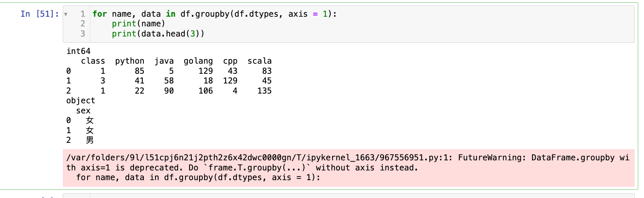The height and width of the screenshot is (198, 644).
Task: Click the In [51] cell prompt
Action: pos(40,14)
